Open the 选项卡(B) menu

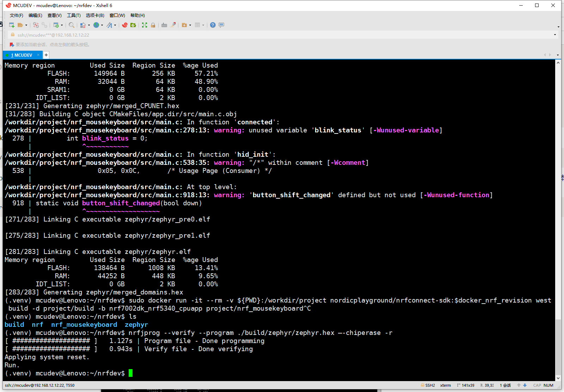point(95,15)
